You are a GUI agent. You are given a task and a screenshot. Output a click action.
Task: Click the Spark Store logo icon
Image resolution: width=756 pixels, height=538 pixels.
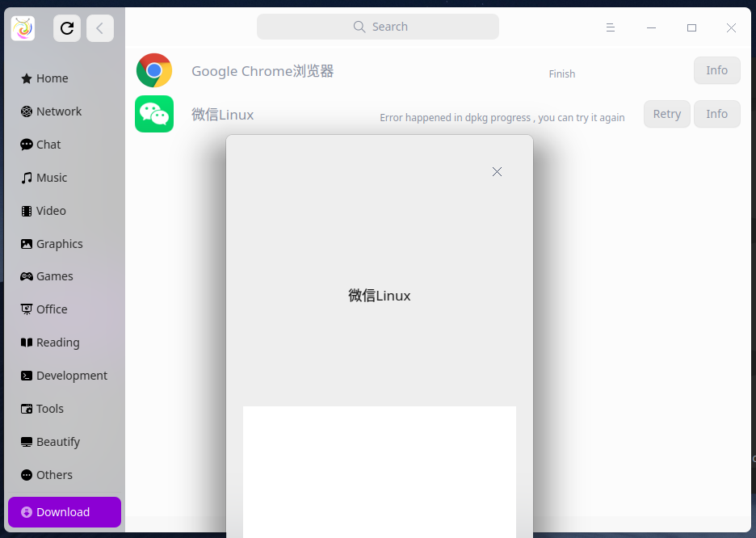[x=23, y=28]
